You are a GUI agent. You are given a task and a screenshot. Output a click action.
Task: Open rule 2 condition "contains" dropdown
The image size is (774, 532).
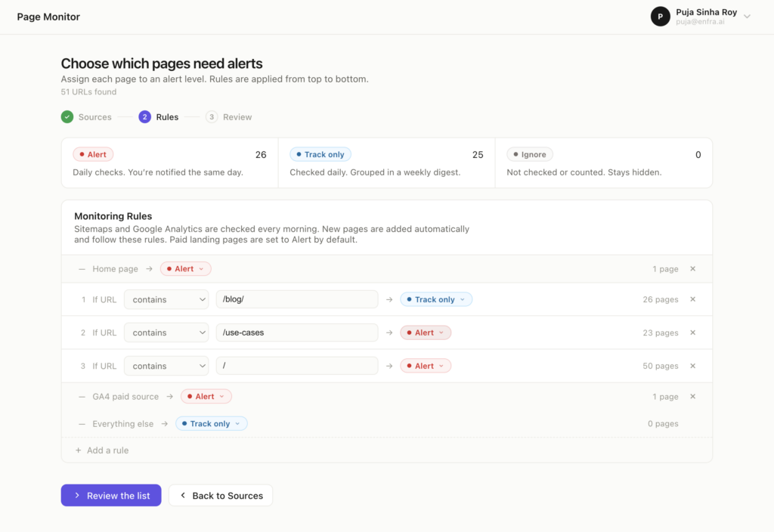coord(166,332)
